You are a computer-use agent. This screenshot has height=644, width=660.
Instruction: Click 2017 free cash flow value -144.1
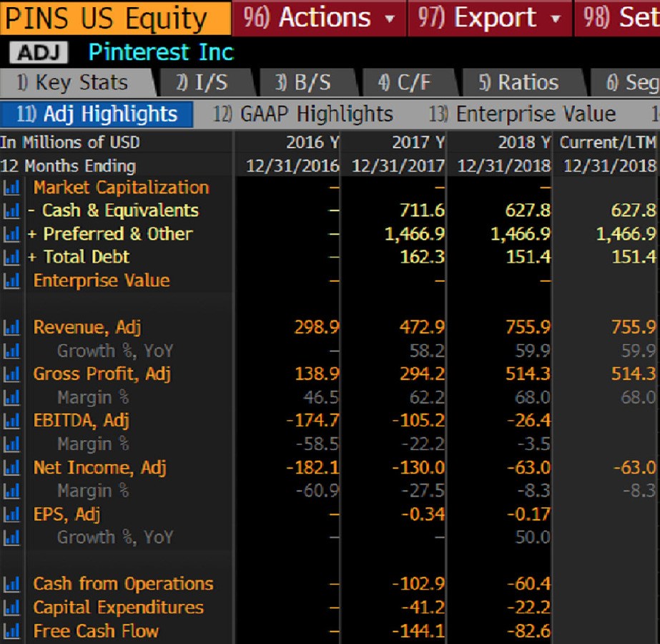[418, 631]
